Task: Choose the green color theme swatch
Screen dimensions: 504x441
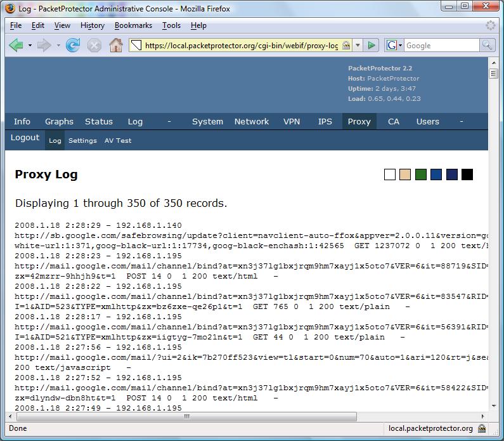Action: [421, 174]
